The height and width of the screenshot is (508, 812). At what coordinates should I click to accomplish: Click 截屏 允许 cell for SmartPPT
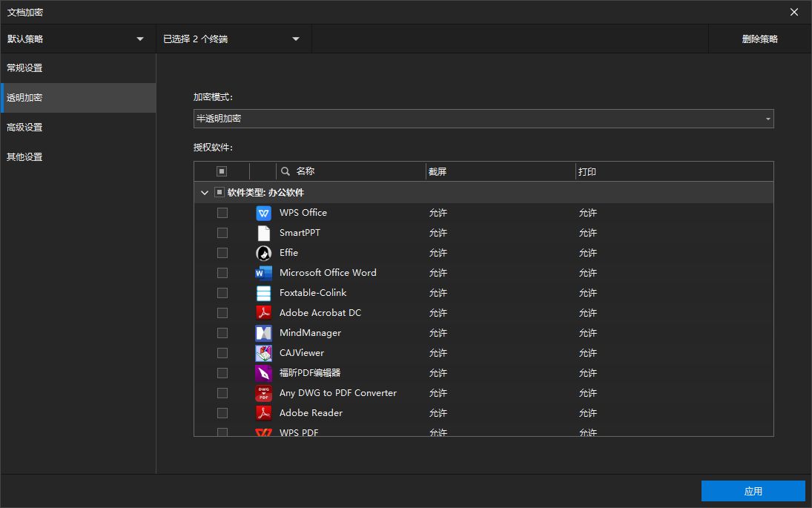[438, 233]
